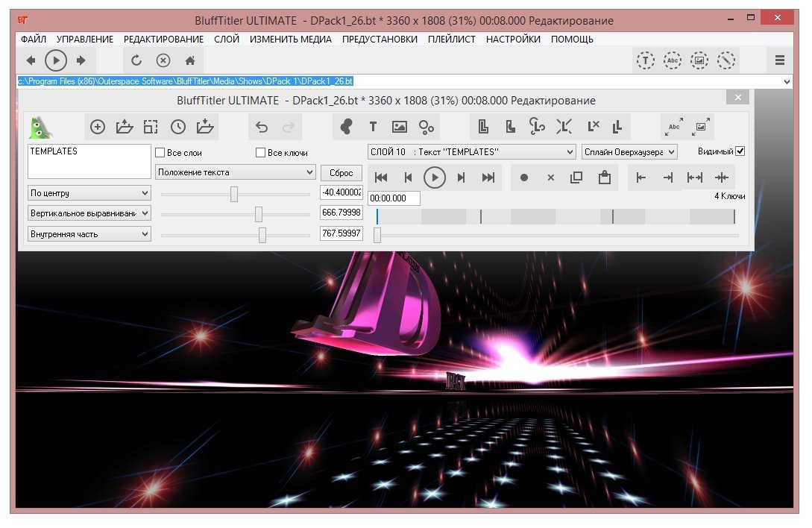Click the add picture layer icon
Image resolution: width=812 pixels, height=528 pixels.
point(400,128)
